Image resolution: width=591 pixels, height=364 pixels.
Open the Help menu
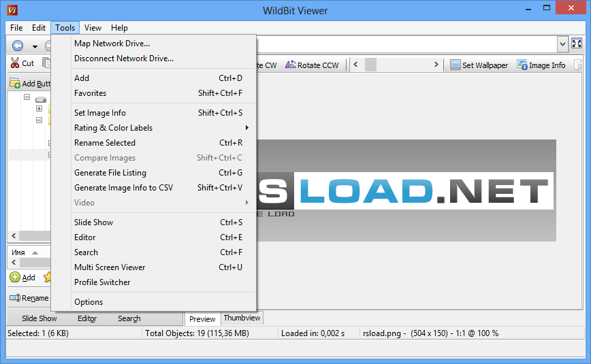[x=119, y=28]
